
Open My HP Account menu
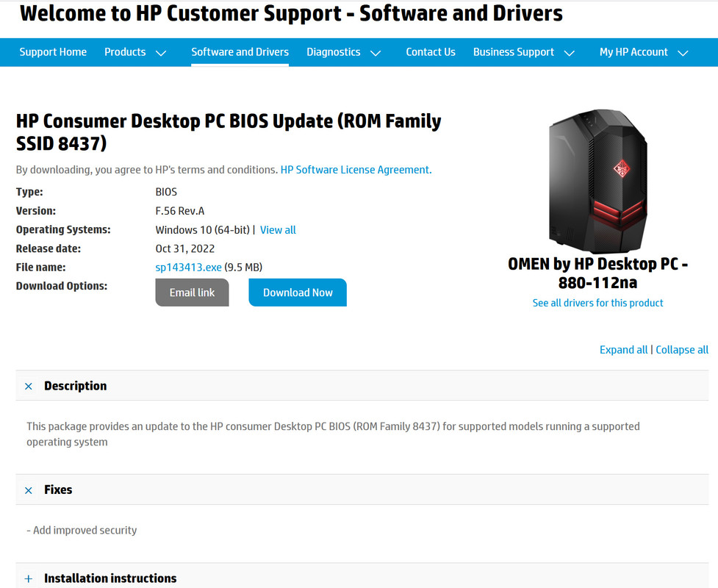point(633,52)
